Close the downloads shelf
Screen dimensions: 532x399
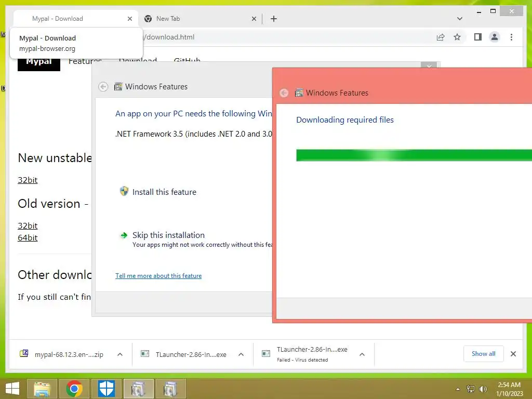pyautogui.click(x=513, y=354)
